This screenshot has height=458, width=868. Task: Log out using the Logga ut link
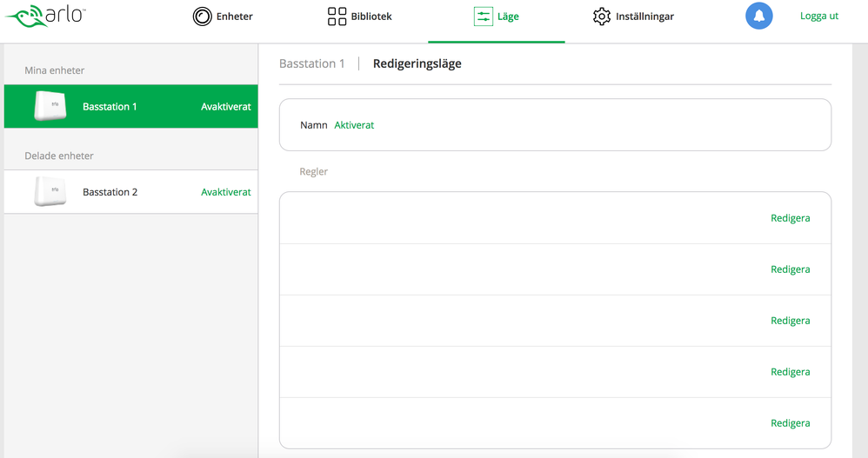[819, 16]
